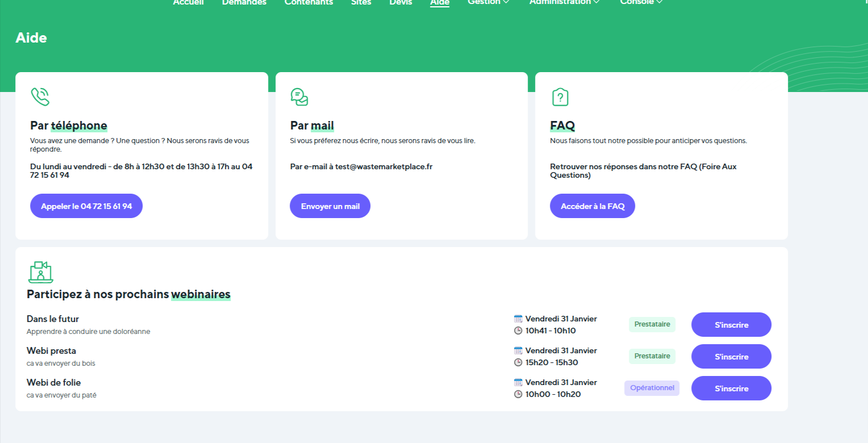Expand the Gestion dropdown menu
The image size is (868, 443).
coord(488,3)
